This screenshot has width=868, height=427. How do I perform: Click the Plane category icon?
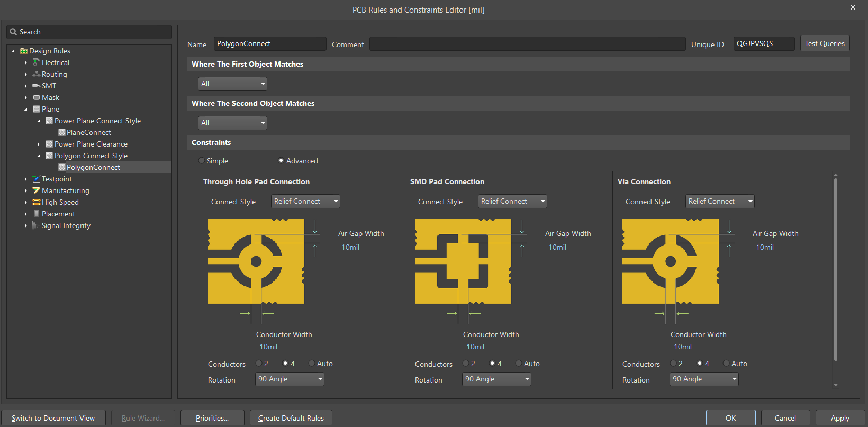36,109
